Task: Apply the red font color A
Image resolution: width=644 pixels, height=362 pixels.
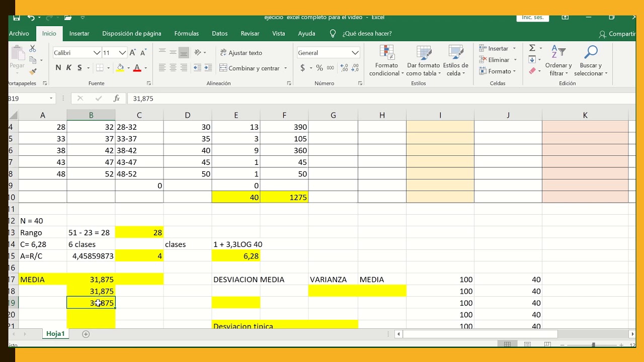Action: pos(137,68)
